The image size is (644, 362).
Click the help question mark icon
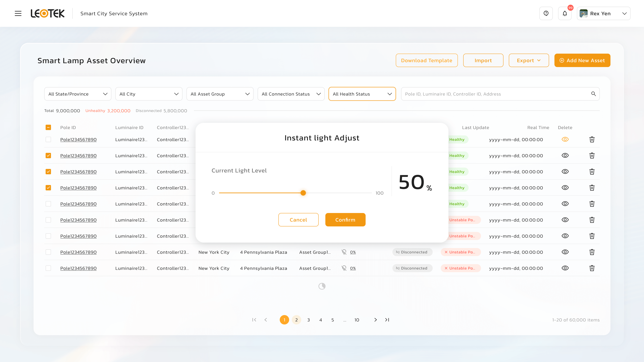click(546, 13)
